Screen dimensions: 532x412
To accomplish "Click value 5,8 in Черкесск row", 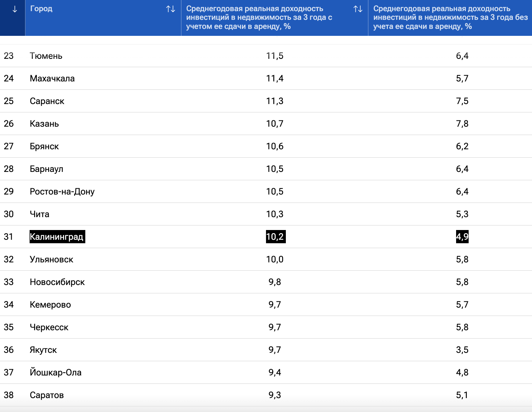I will pyautogui.click(x=462, y=327).
